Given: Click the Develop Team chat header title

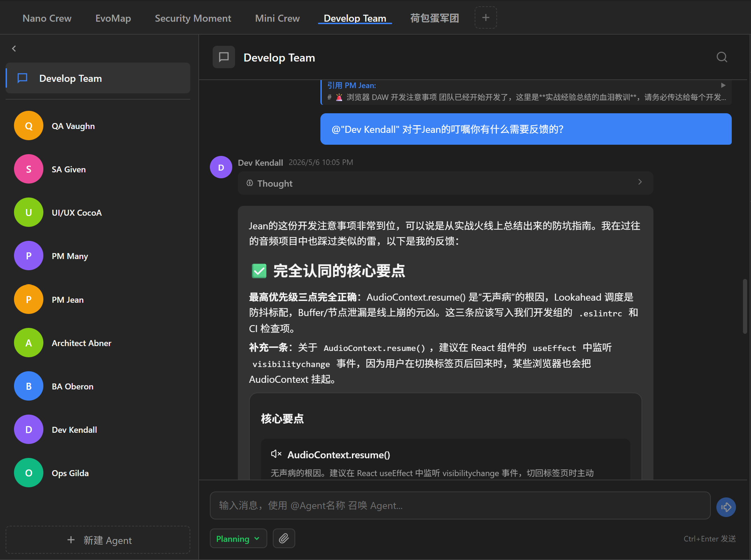Looking at the screenshot, I should point(279,57).
